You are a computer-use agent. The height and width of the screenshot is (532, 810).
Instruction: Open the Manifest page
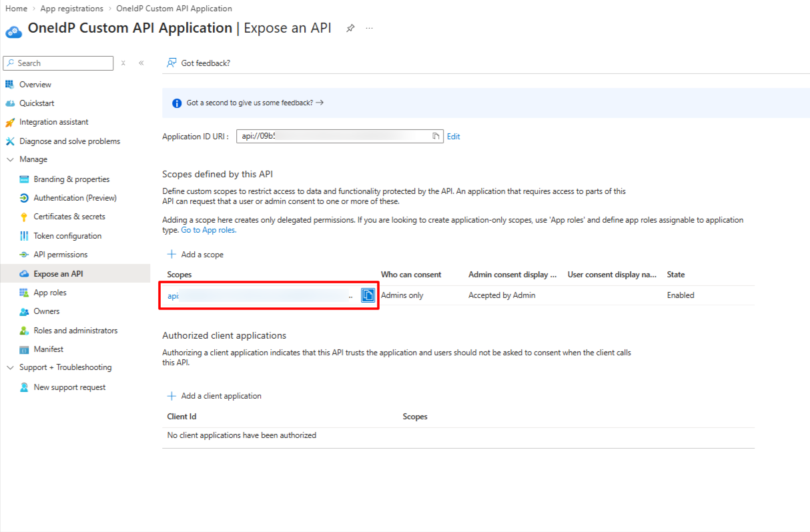click(49, 349)
